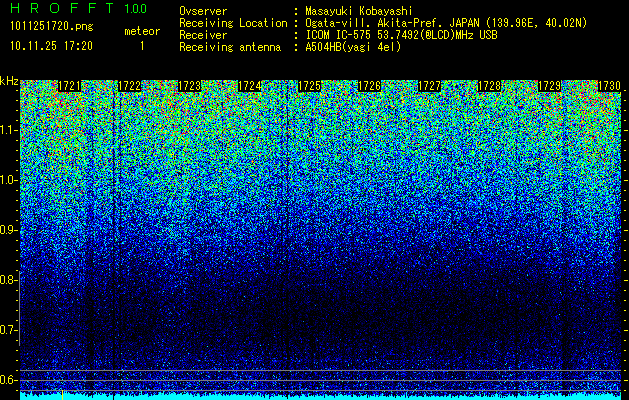Click the 0.6 frequency axis label

click(x=8, y=380)
